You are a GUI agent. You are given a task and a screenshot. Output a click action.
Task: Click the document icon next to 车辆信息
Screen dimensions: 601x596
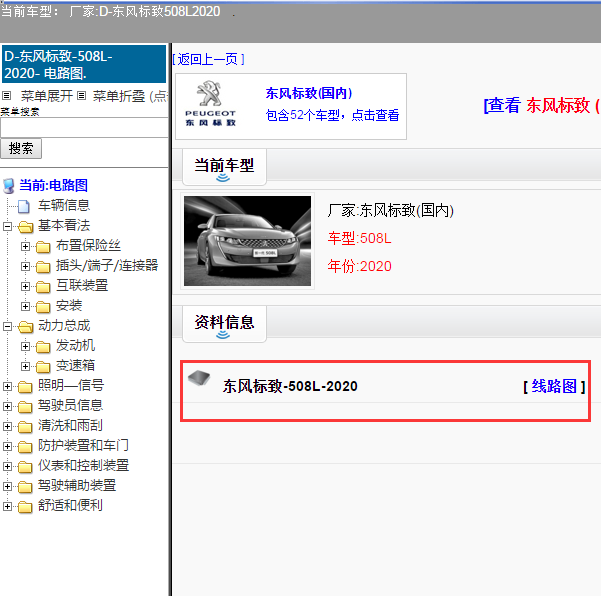pos(24,206)
